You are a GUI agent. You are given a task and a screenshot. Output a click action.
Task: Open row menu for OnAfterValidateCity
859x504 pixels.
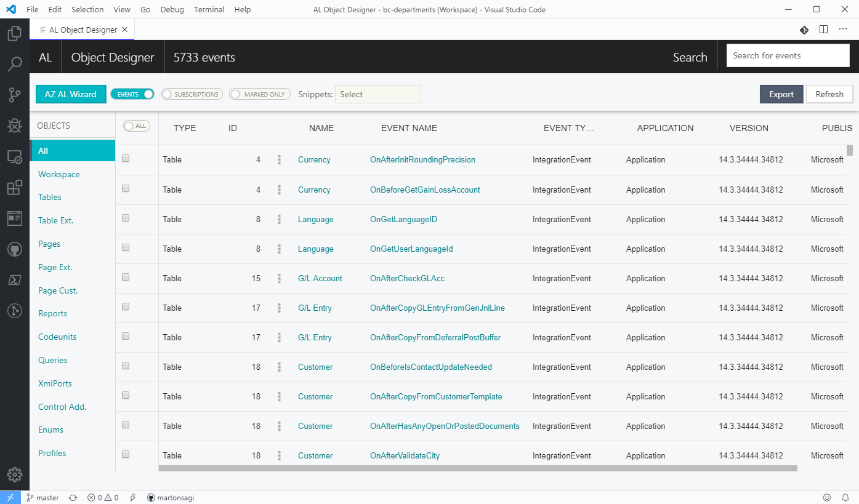click(x=280, y=455)
